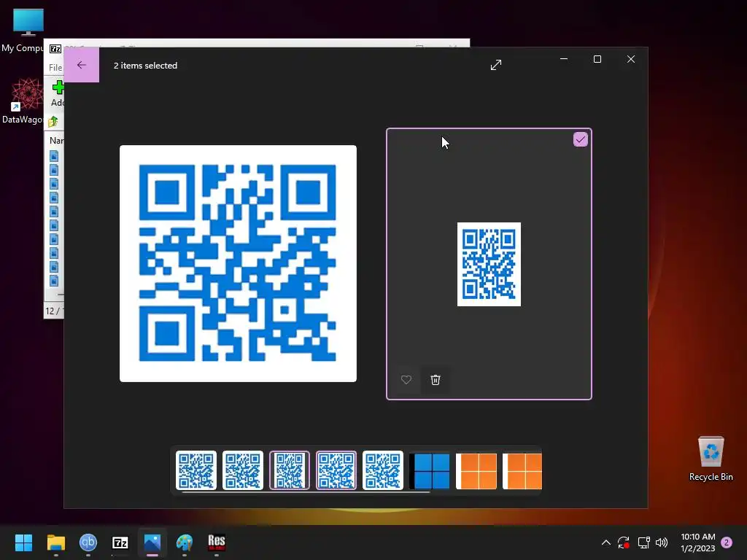Favorite the image with the heart icon
Viewport: 747px width, 560px height.
[406, 379]
